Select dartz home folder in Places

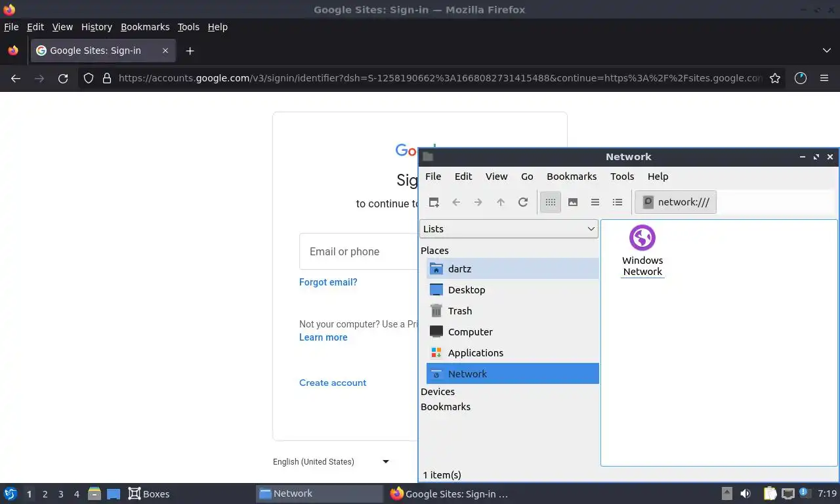(513, 268)
